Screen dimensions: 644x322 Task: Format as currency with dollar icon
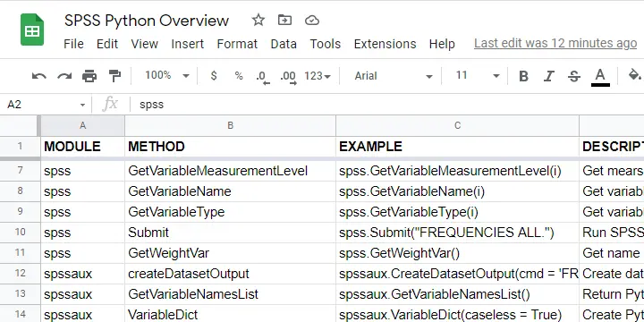tap(214, 76)
